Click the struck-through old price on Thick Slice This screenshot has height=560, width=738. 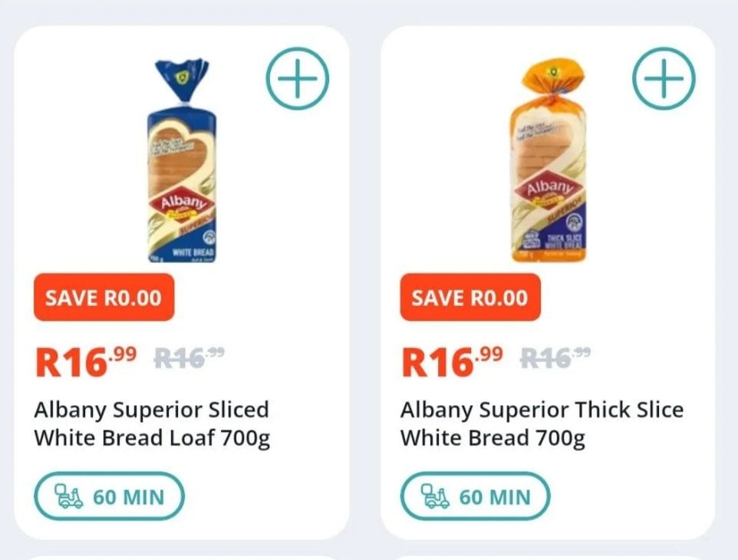click(556, 358)
